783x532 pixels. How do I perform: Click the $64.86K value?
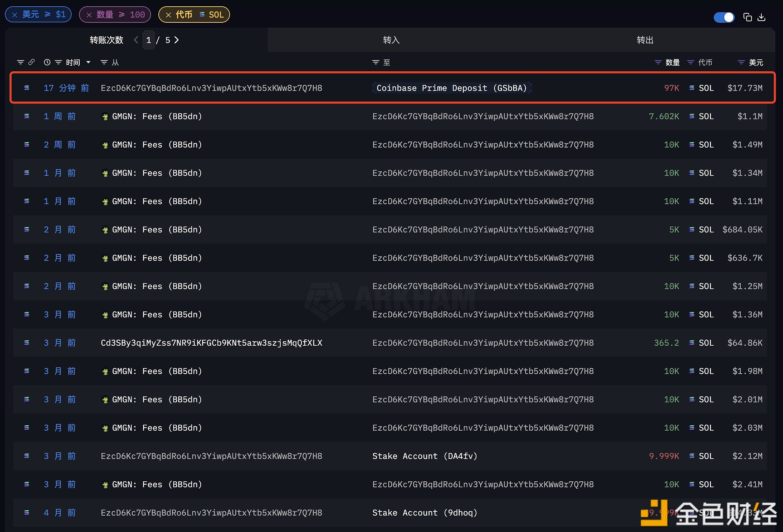click(745, 343)
